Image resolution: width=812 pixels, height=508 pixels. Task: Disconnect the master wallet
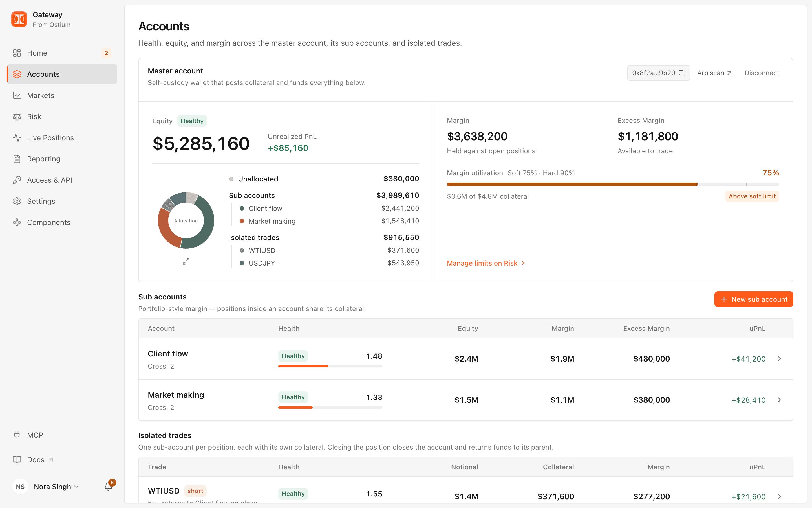(x=762, y=73)
